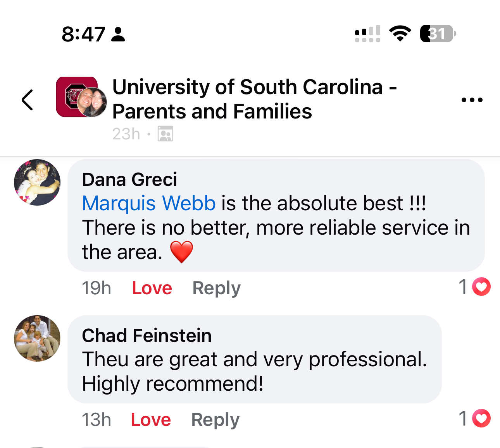Tap the Chad Feinstein name

[147, 335]
